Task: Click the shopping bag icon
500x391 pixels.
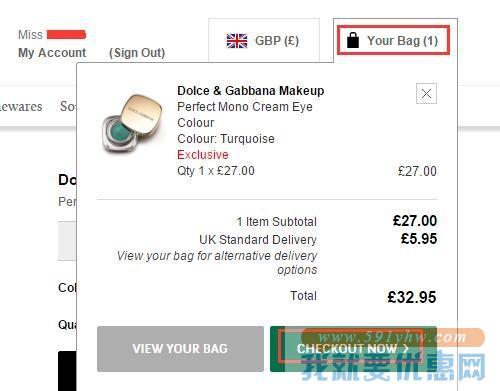Action: point(353,40)
